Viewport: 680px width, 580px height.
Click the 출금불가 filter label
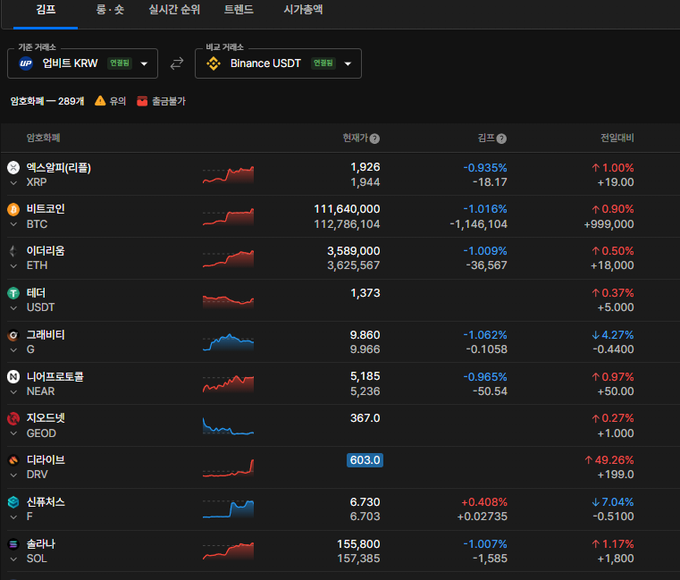tap(169, 102)
